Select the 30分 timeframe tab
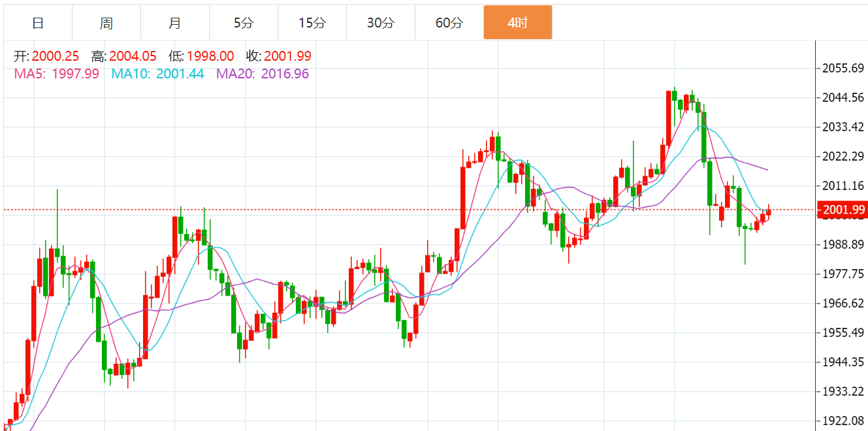Image resolution: width=868 pixels, height=431 pixels. [x=381, y=23]
